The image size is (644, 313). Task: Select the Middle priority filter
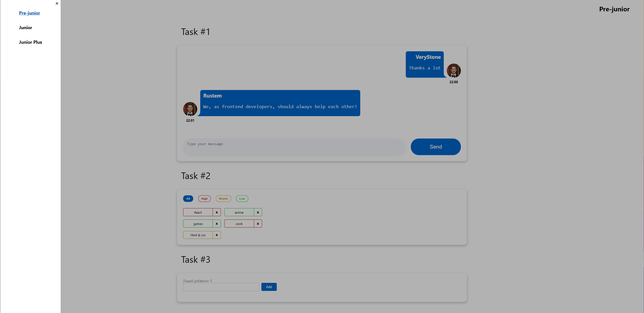223,199
